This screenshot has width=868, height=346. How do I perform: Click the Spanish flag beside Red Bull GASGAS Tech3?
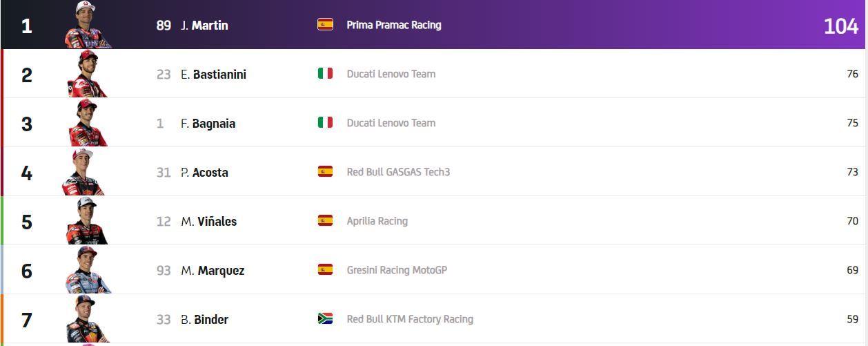coord(325,172)
